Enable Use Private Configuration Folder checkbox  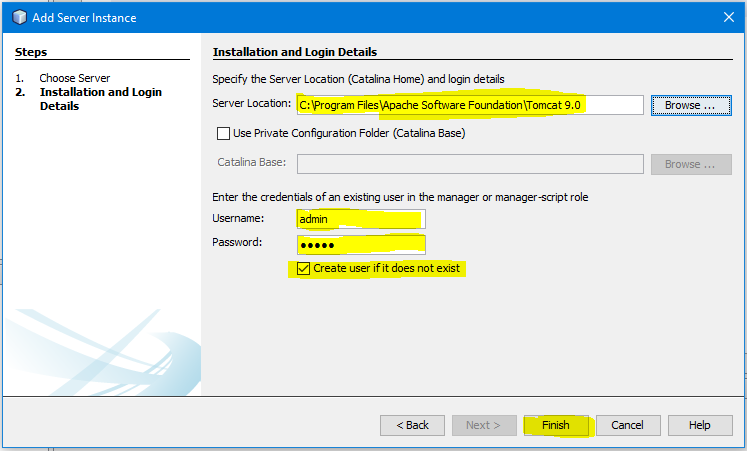(x=223, y=133)
